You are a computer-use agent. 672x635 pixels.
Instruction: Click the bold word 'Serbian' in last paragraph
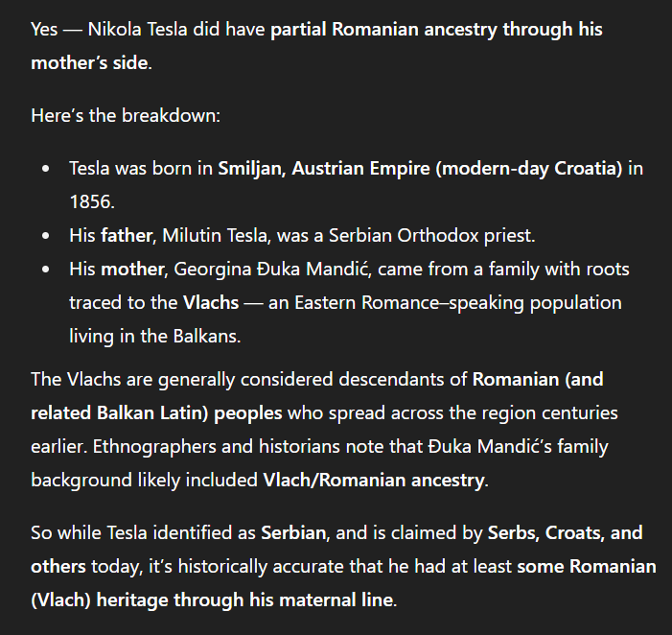tap(293, 533)
